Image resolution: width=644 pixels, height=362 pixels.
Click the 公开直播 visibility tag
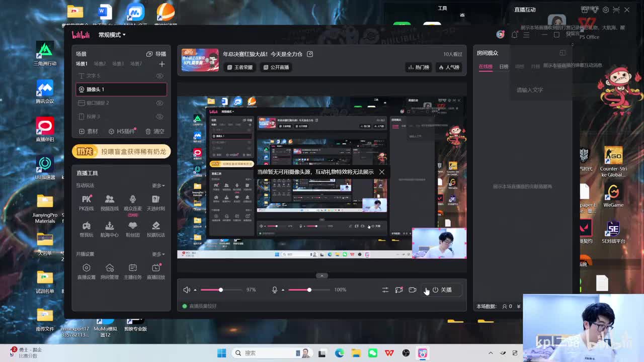coord(276,67)
